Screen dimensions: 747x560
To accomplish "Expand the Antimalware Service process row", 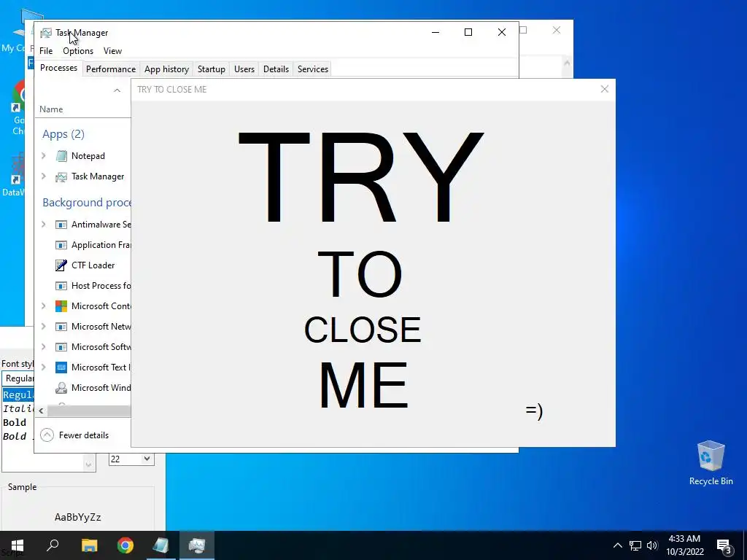I will point(44,225).
